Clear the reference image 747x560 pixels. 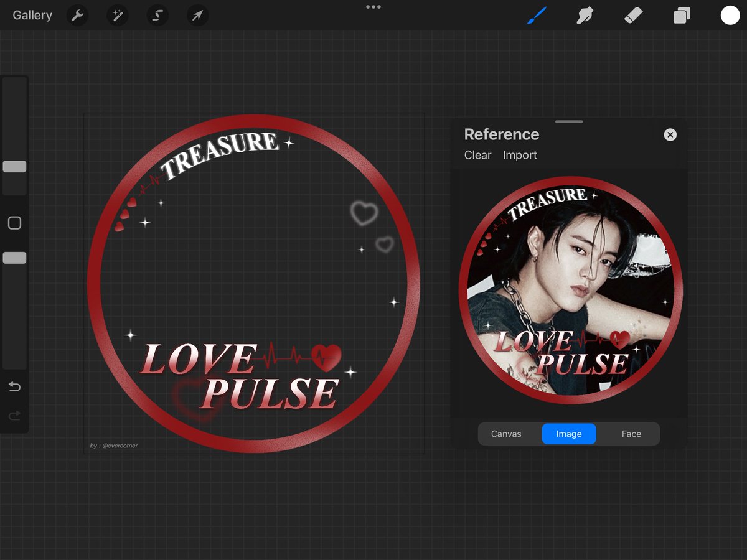point(477,155)
